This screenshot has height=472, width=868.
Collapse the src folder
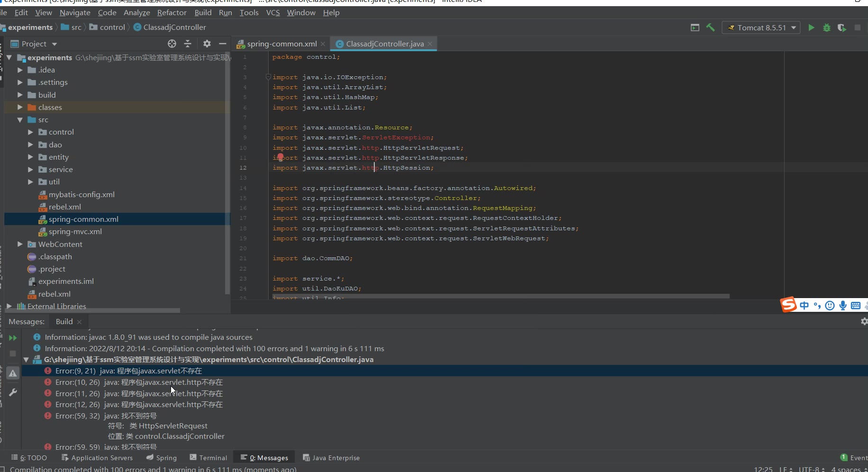(x=20, y=120)
